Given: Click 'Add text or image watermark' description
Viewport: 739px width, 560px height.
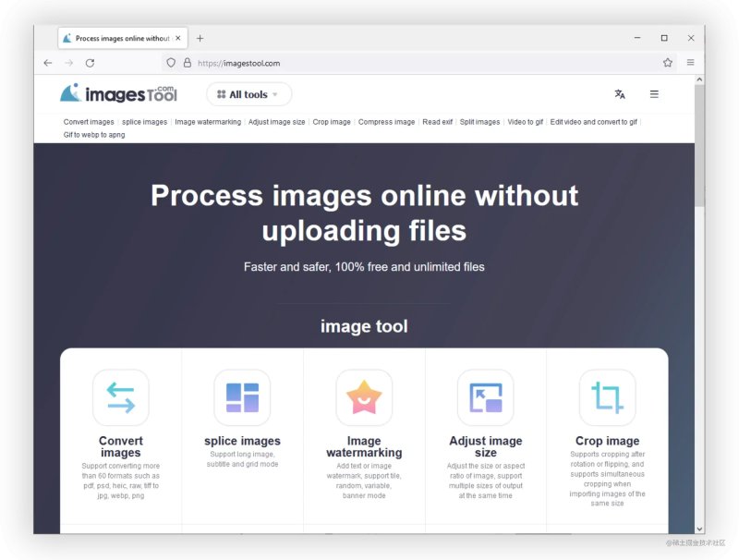Looking at the screenshot, I should tap(364, 481).
